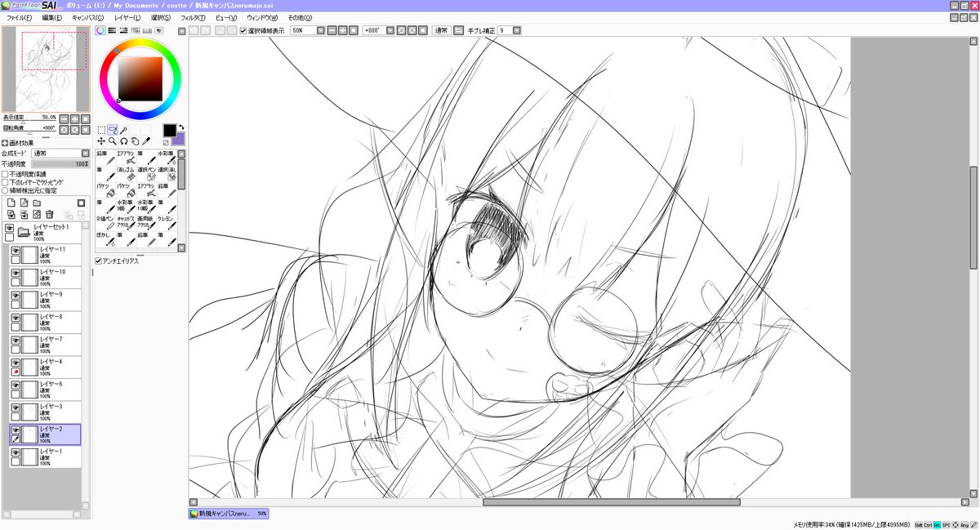Click the 不透明度 opacity slider
The height and width of the screenshot is (530, 980).
click(x=60, y=163)
